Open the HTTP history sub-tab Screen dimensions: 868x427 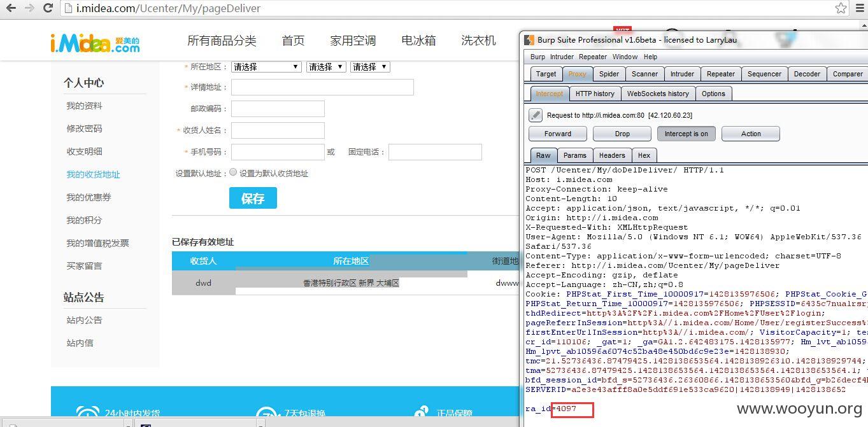595,94
